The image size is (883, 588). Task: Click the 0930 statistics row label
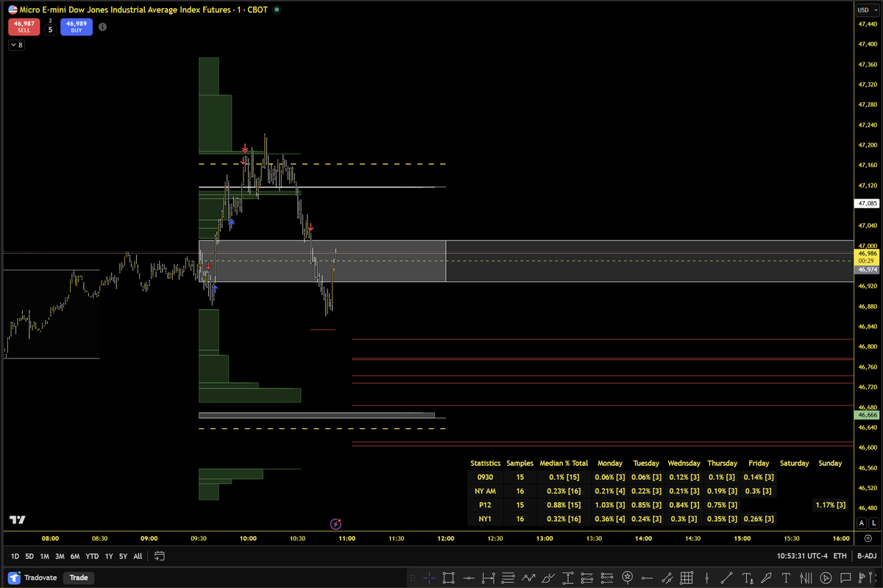486,477
